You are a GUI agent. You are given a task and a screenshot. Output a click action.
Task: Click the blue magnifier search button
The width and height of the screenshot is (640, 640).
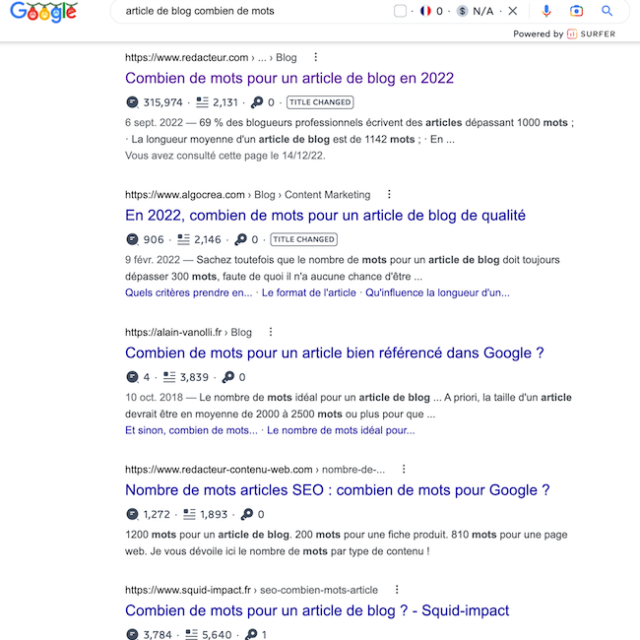[x=607, y=11]
